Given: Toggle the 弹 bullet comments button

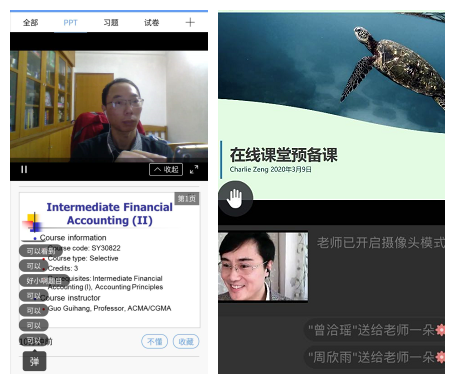Looking at the screenshot, I should click(34, 361).
